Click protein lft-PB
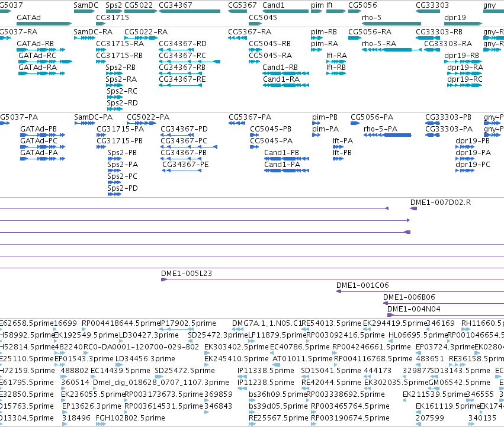 [x=338, y=159]
